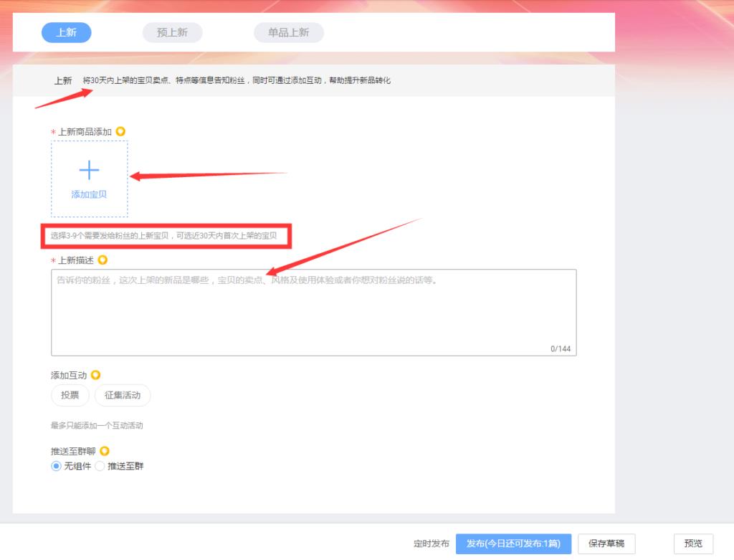Select the 推送至群 radio option
This screenshot has height=560, width=734.
[100, 466]
